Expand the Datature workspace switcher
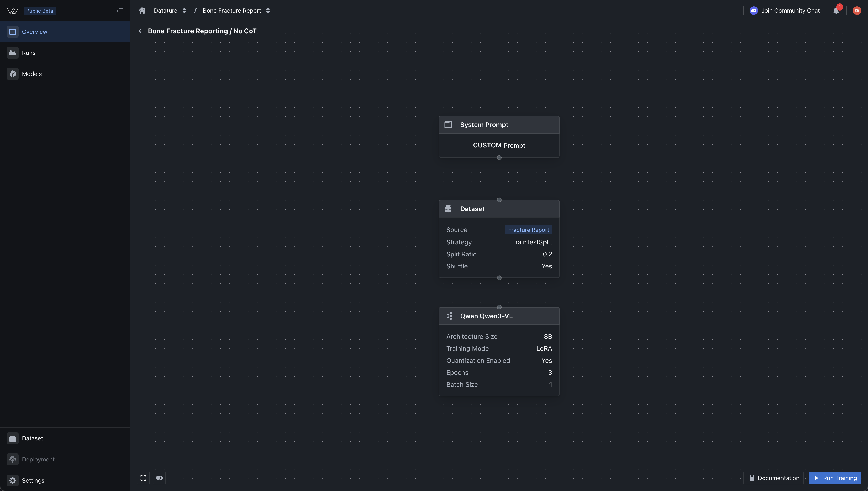This screenshot has height=491, width=868. (184, 11)
